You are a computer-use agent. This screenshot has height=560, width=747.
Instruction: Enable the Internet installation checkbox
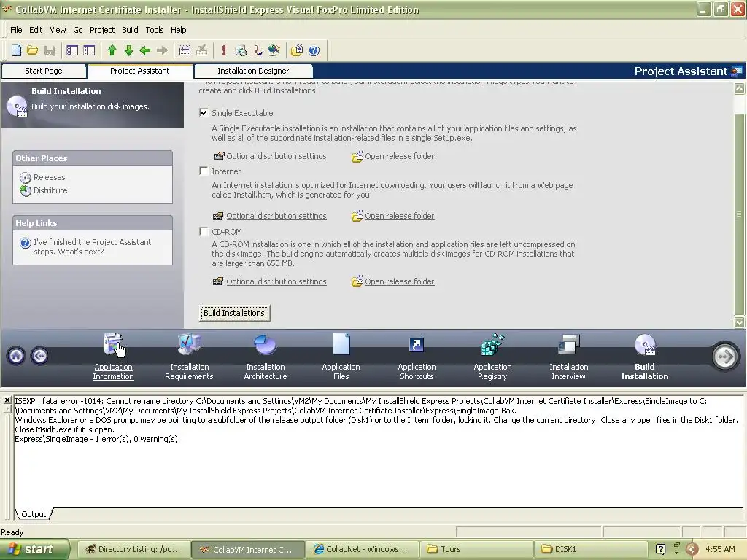tap(204, 171)
